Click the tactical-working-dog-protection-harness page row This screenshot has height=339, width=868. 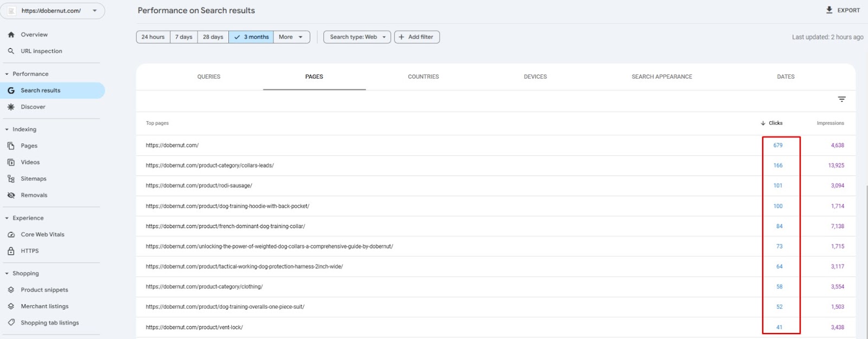click(496, 267)
